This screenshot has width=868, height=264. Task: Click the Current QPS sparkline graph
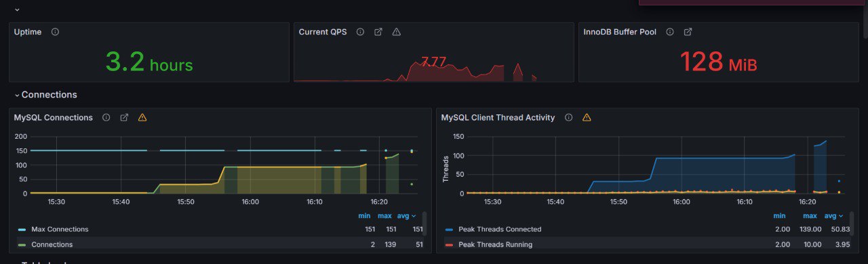click(434, 72)
